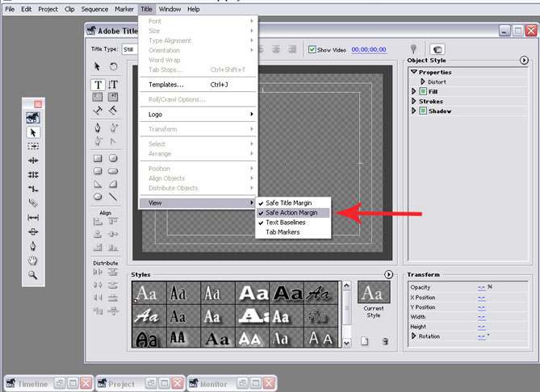The image size is (540, 392).
Task: Open the Object Style panel flyout menu
Action: tap(524, 60)
